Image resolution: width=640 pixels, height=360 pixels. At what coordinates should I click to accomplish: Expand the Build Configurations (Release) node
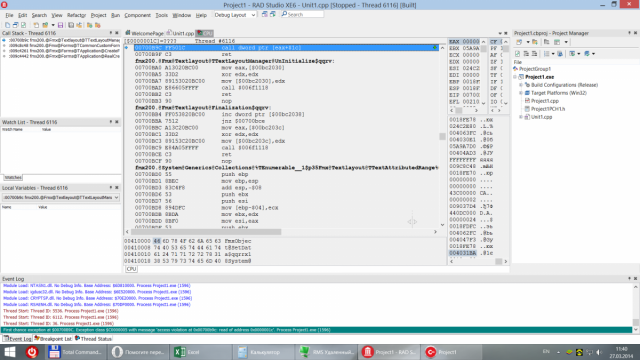click(x=521, y=85)
